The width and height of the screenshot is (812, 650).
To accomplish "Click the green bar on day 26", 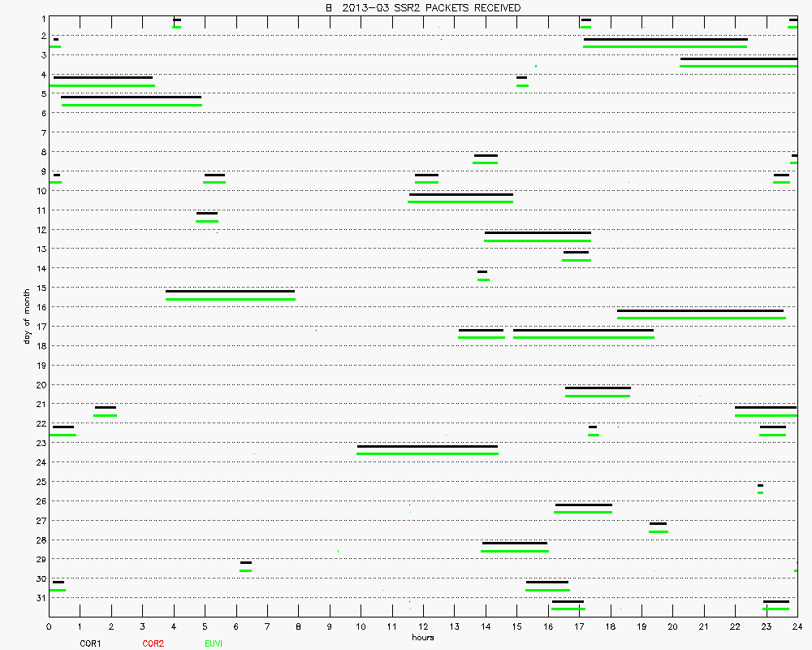I will [x=582, y=512].
